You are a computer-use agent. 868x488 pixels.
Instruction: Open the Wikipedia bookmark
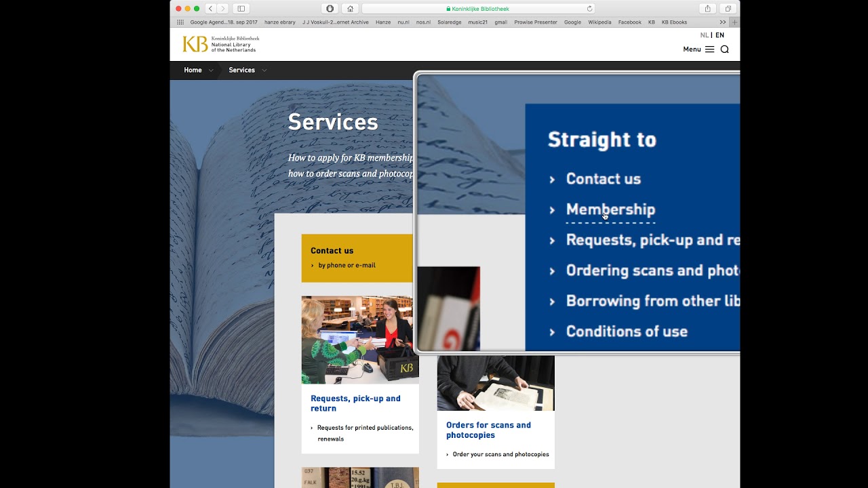(599, 22)
